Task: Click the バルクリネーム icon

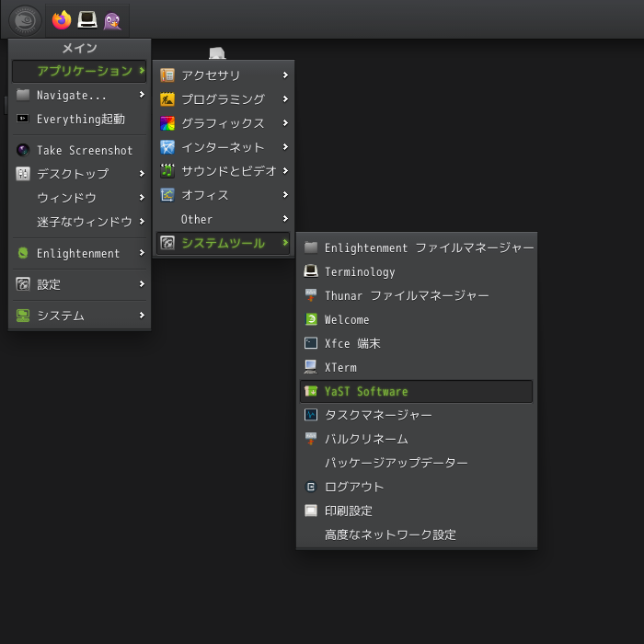Action: pos(311,439)
